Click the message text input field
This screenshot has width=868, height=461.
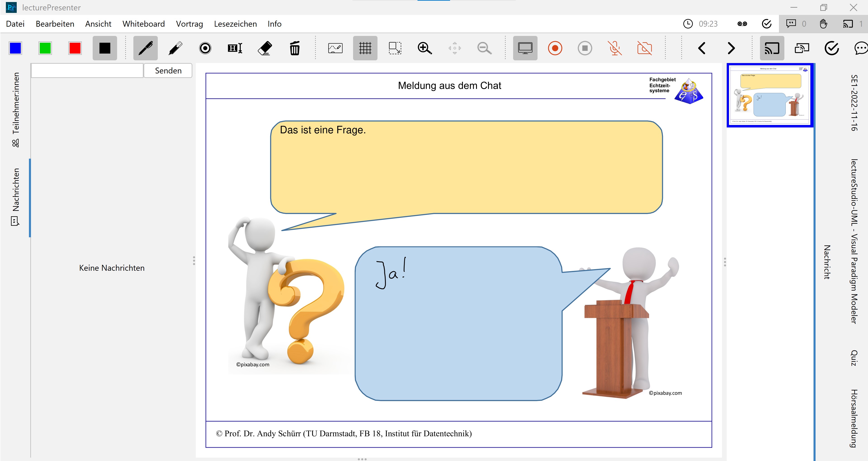(x=87, y=71)
